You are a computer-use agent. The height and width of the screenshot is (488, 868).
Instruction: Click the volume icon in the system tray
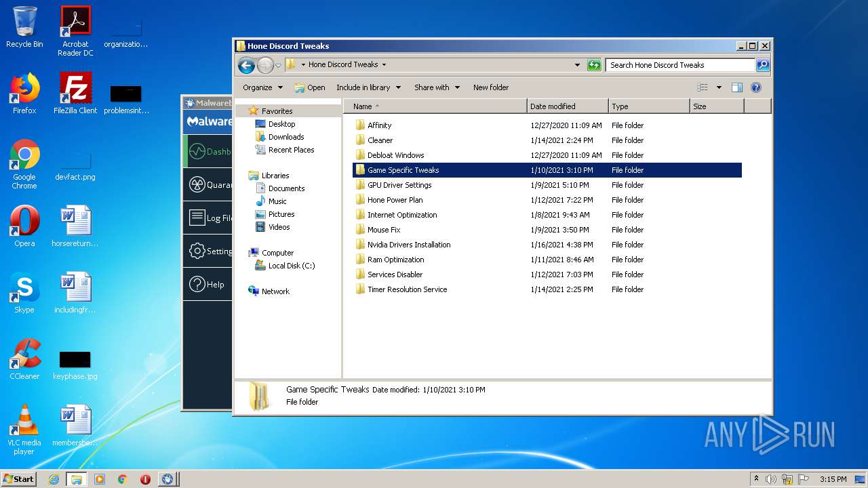[771, 479]
